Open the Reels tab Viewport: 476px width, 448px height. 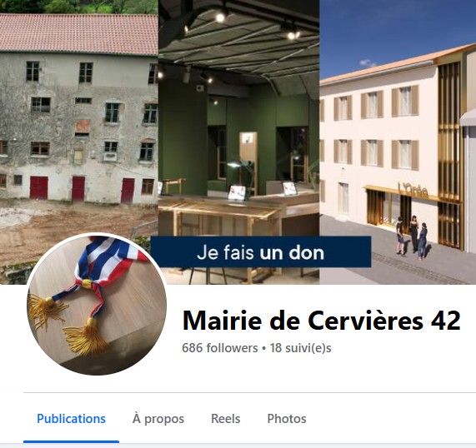[x=226, y=419]
